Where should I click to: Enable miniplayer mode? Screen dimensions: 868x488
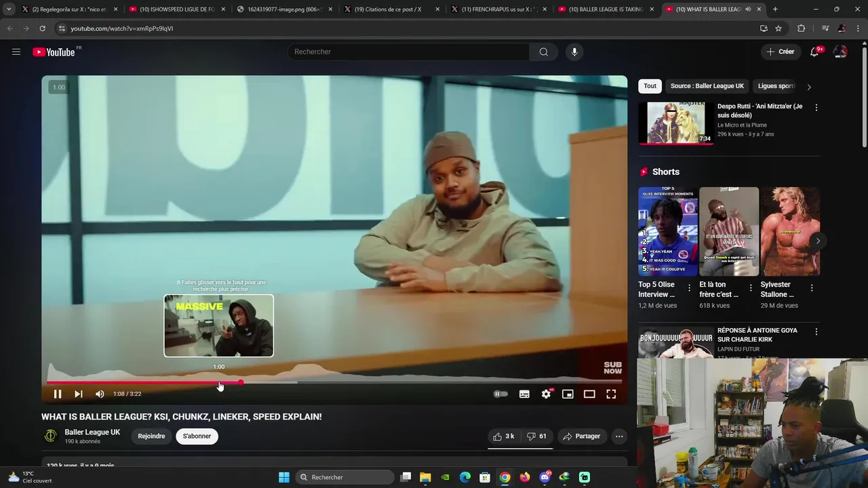[x=568, y=394]
